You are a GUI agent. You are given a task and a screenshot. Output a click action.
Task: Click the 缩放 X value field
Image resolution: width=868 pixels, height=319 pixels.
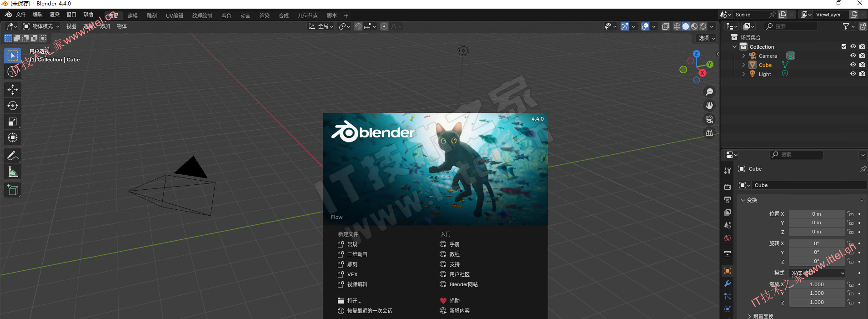point(817,284)
